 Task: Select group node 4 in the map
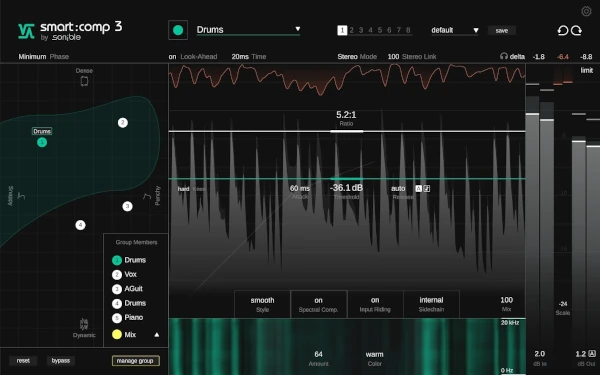coord(80,225)
